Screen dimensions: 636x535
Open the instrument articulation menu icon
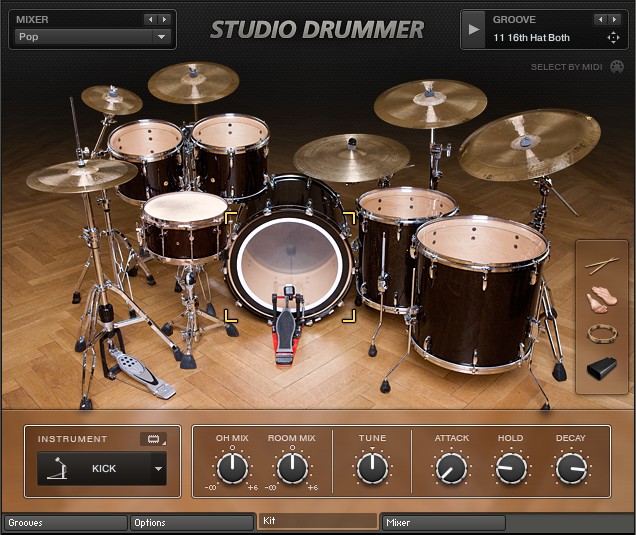(153, 439)
